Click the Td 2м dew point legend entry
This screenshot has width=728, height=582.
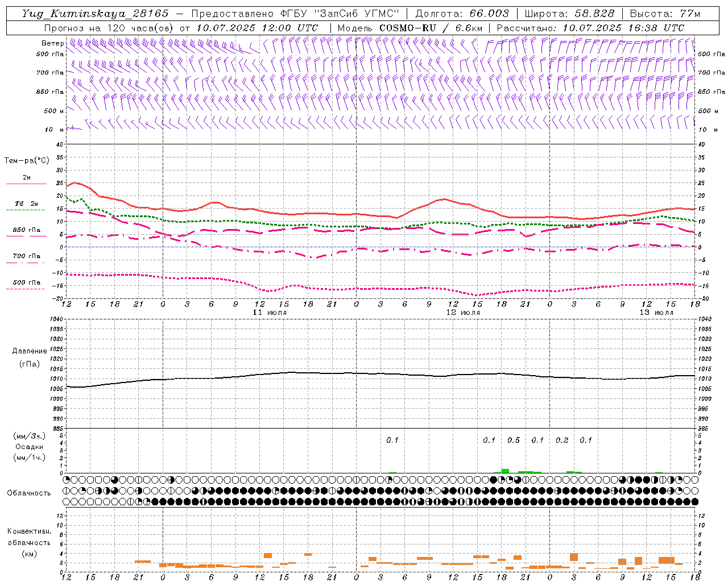(x=27, y=203)
